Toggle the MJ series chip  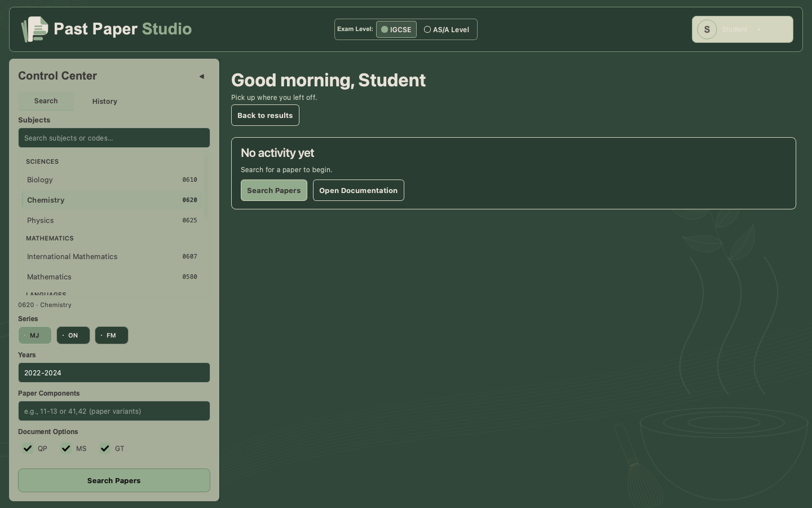pyautogui.click(x=35, y=335)
